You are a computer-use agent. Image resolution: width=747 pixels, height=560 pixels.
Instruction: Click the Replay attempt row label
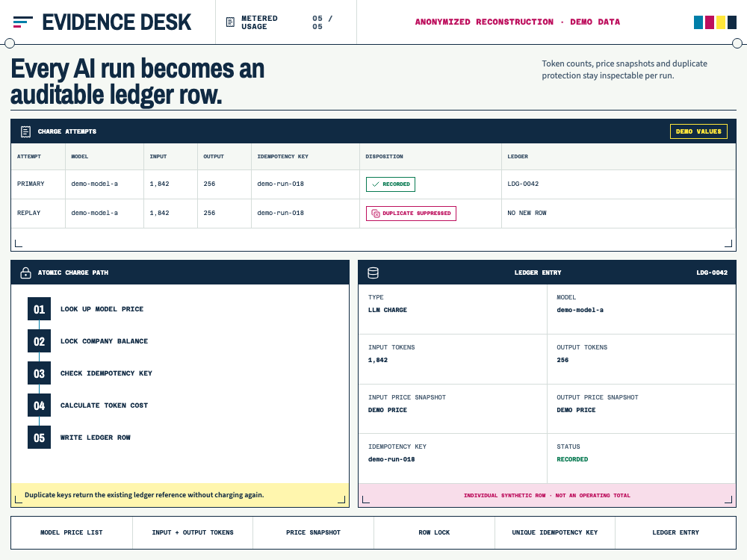click(x=28, y=213)
